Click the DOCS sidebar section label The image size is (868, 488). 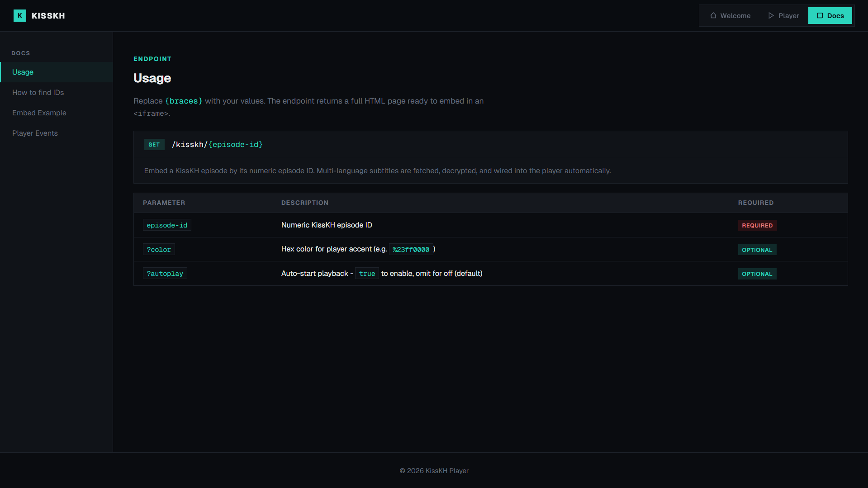(x=21, y=53)
